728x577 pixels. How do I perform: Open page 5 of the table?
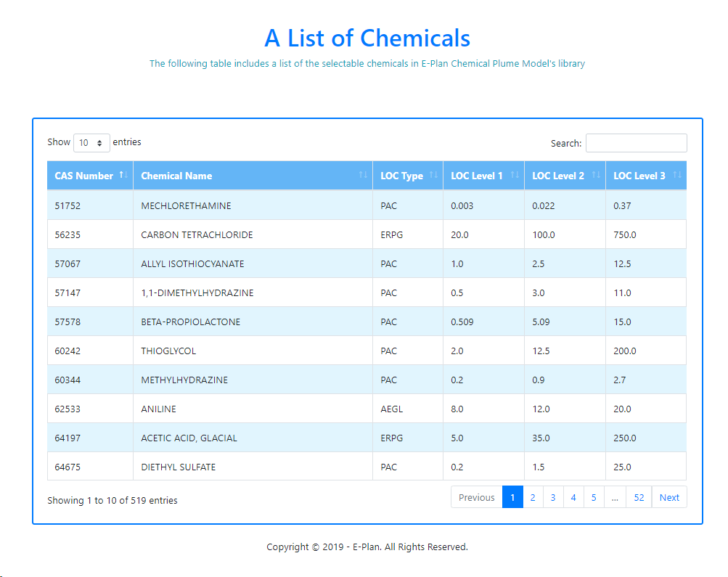(594, 497)
